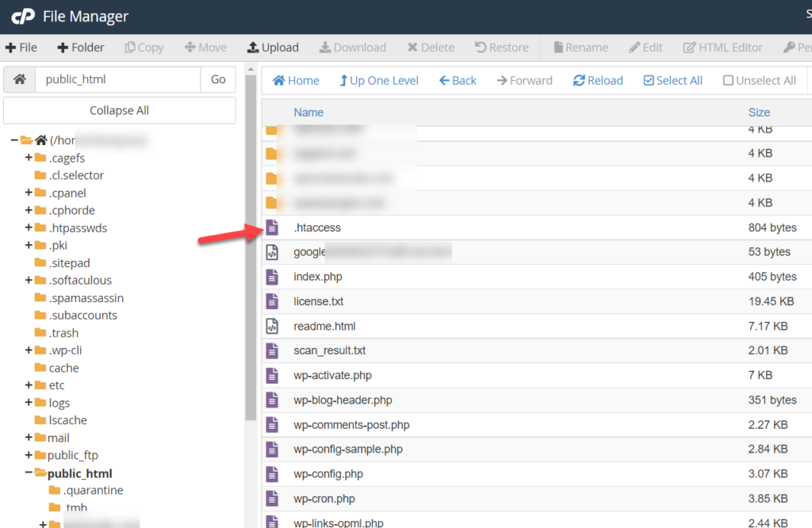Viewport: 812px width, 528px height.
Task: Expand the .cphorde folder node
Action: [29, 210]
